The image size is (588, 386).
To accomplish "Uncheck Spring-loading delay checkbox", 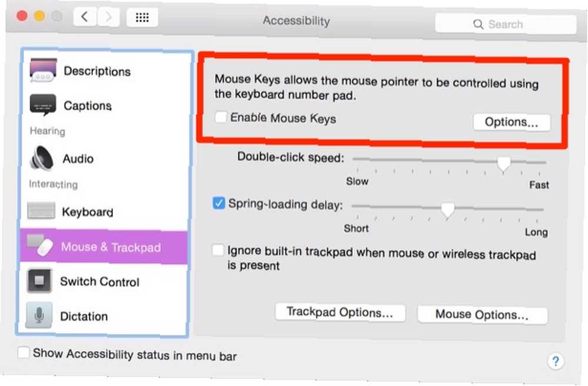I will click(219, 203).
